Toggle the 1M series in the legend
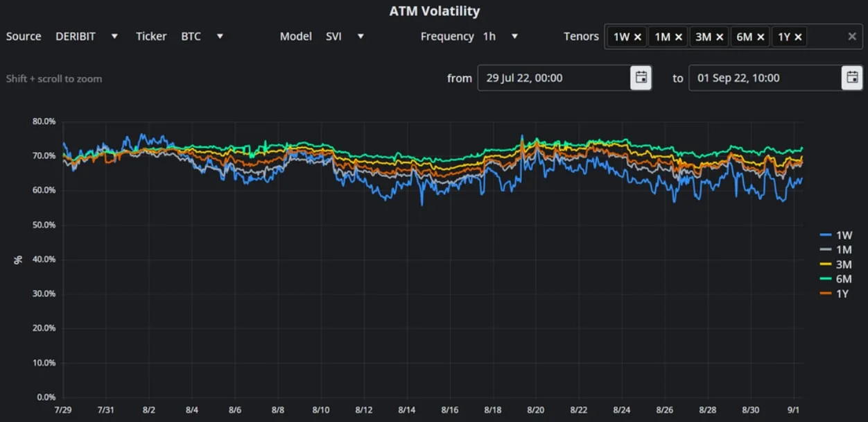Screen dimensions: 868x422 pos(835,250)
